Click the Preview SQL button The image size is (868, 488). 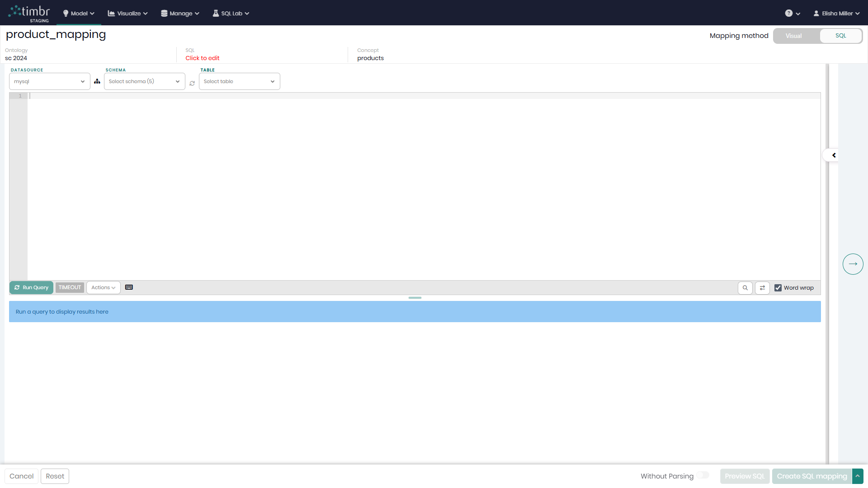coord(745,476)
